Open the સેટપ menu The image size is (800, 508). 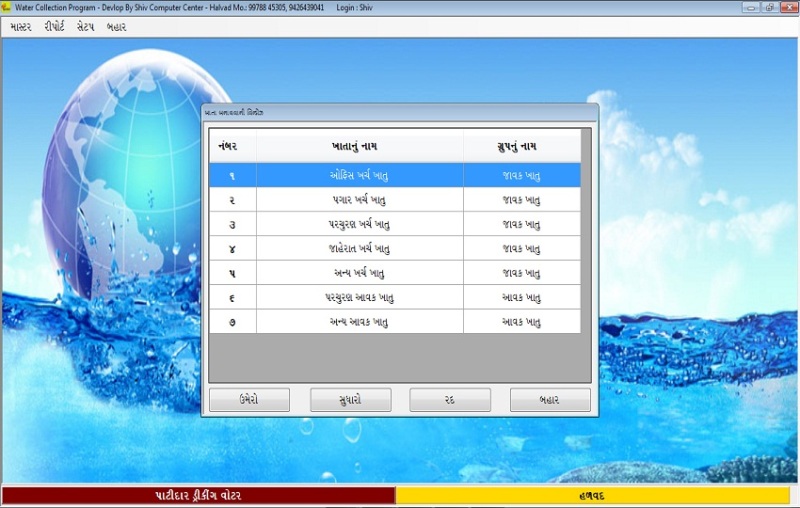click(x=85, y=27)
